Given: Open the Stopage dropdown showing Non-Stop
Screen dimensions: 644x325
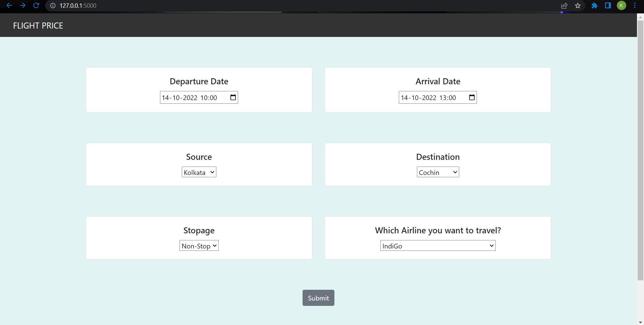Looking at the screenshot, I should point(199,245).
